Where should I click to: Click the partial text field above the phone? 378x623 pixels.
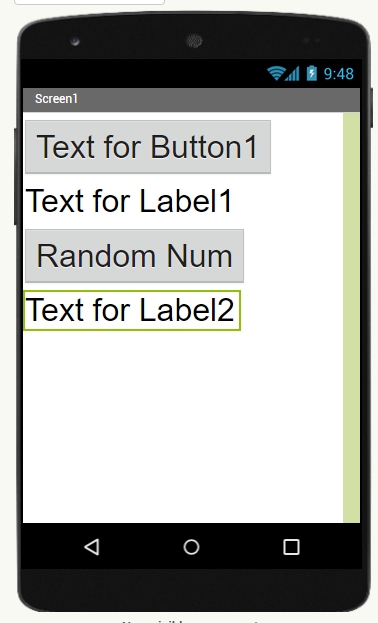[89, 2]
